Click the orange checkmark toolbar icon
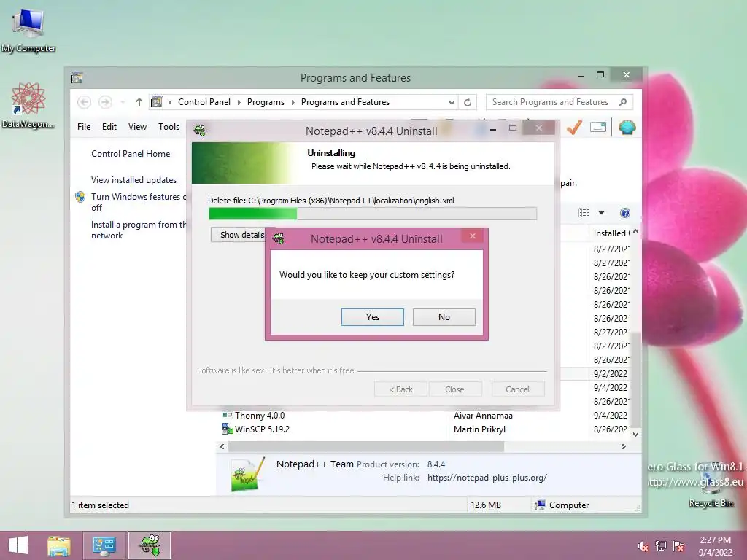Screen dimensions: 747x560 [x=574, y=127]
